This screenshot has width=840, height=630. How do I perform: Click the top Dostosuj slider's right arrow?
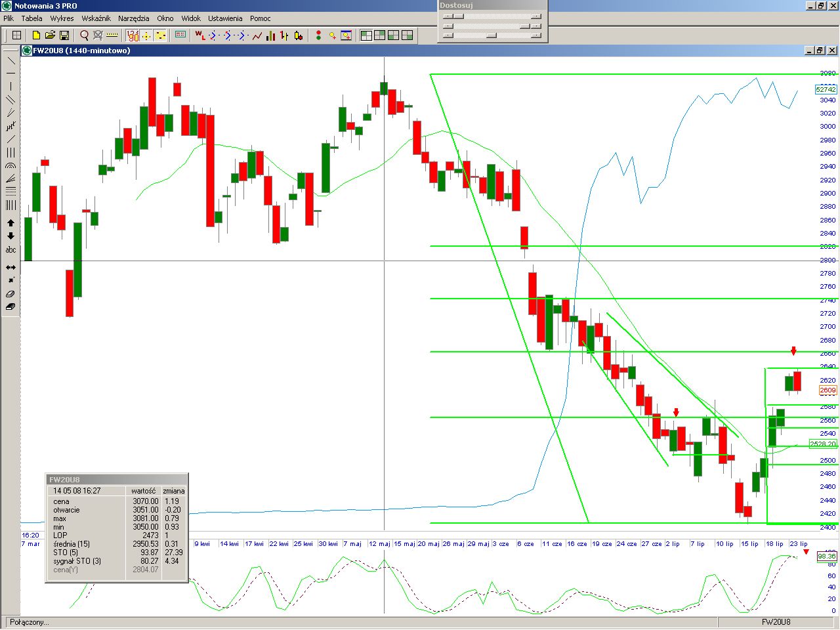coord(536,16)
